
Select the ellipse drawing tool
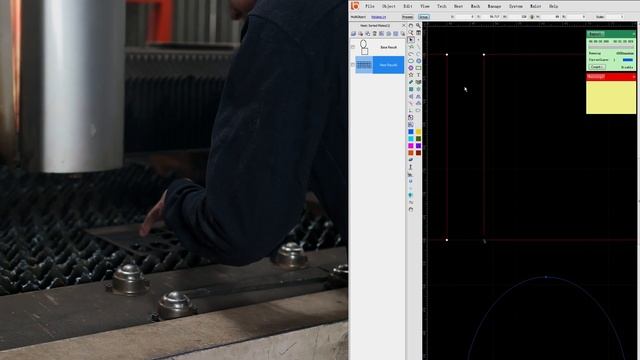(411, 61)
